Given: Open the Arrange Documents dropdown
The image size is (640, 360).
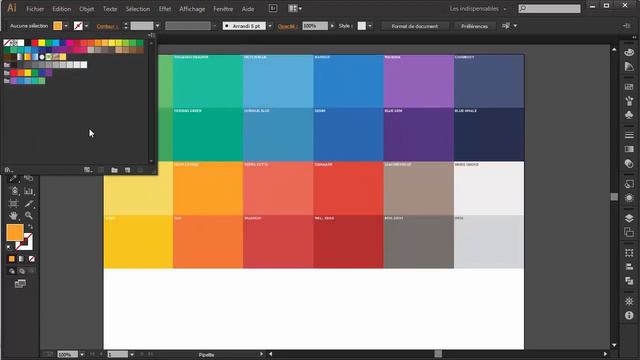Looking at the screenshot, I should (295, 8).
